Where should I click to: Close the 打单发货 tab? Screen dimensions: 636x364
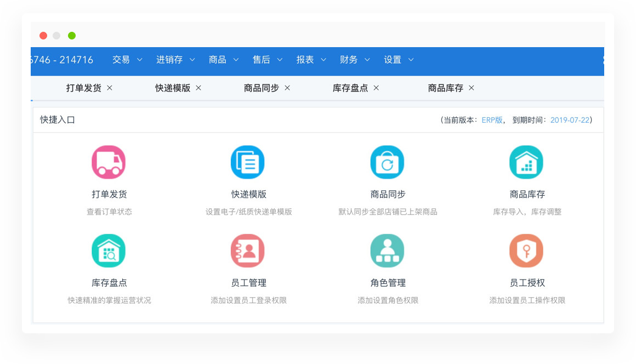pyautogui.click(x=110, y=88)
